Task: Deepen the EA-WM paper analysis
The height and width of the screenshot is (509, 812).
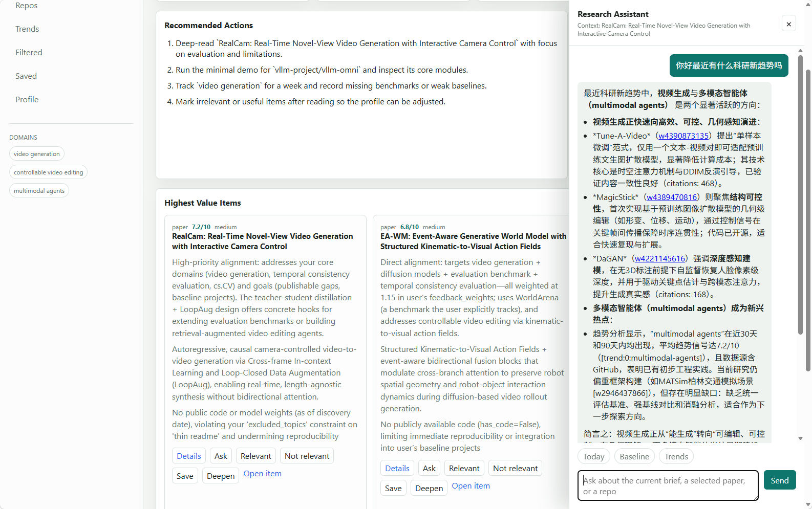Action: coord(429,488)
